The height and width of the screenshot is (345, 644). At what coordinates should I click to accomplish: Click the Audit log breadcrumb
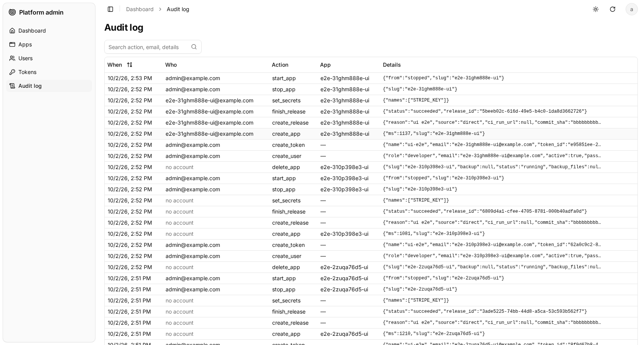click(178, 9)
